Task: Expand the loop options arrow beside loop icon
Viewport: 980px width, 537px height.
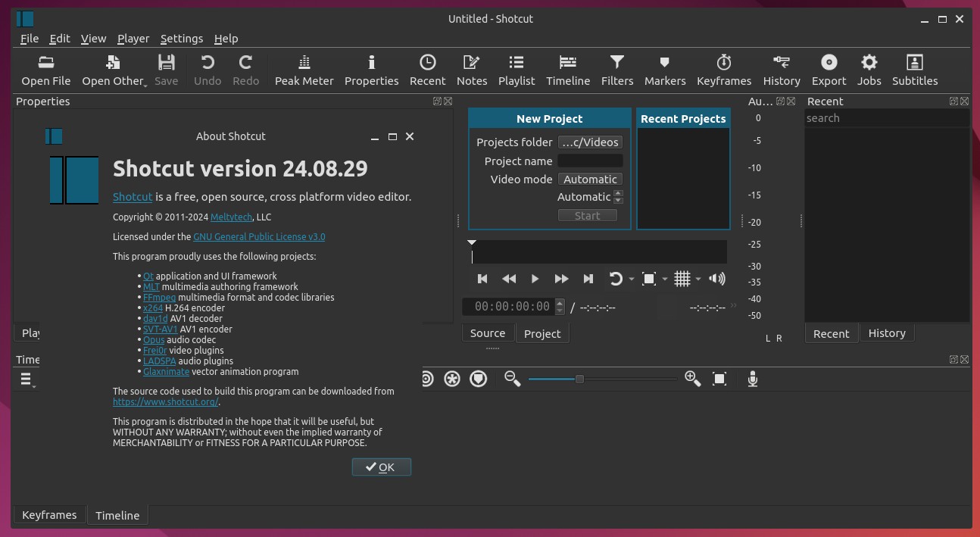Action: [632, 279]
